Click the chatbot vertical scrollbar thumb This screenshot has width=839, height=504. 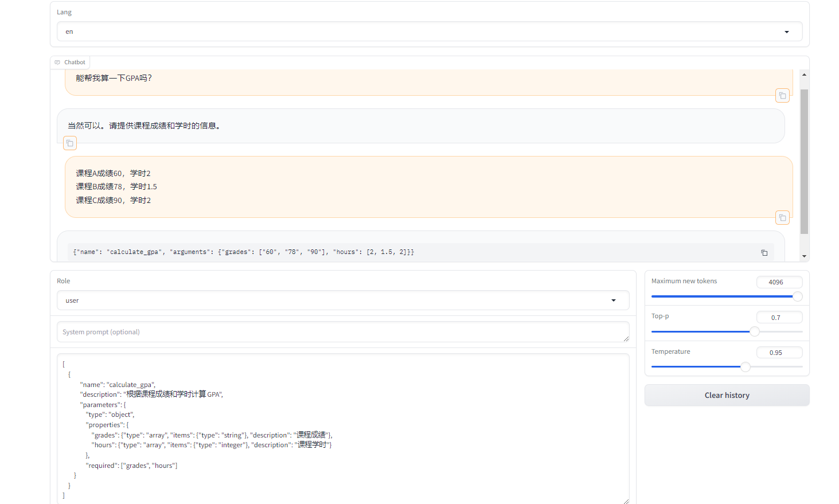tap(804, 162)
